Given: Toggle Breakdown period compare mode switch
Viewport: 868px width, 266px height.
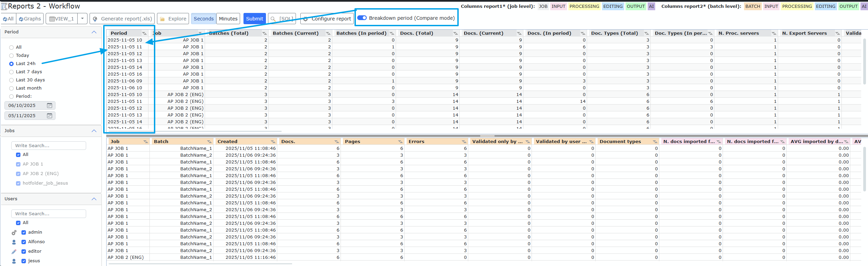Looking at the screenshot, I should pos(362,18).
